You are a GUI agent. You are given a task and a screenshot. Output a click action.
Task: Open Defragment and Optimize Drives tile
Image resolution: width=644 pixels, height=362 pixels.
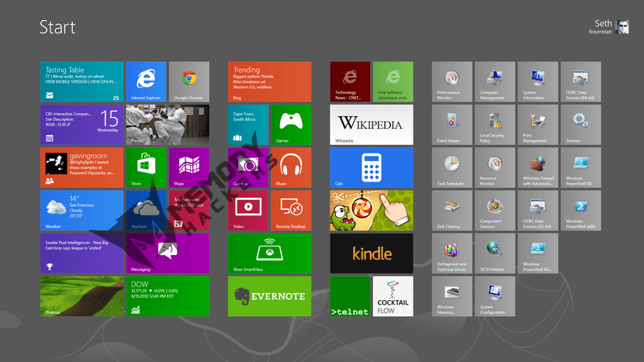tap(452, 253)
